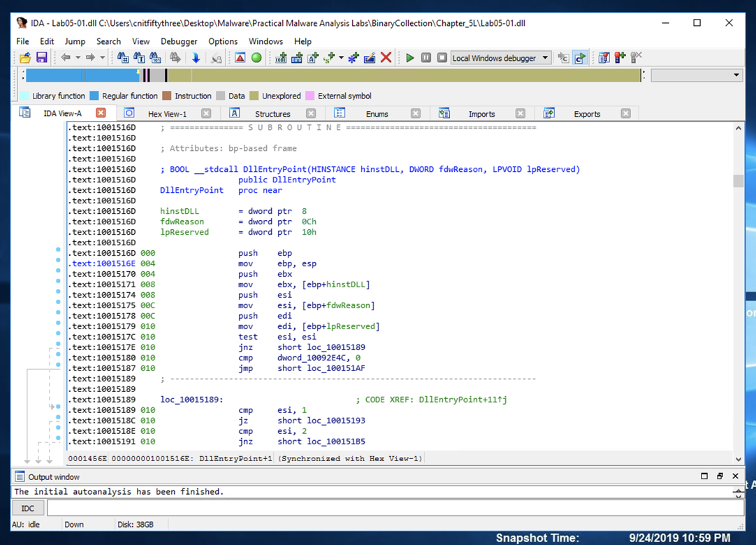The image size is (756, 545).
Task: Toggle the highlighted C source-level debugging button
Action: [580, 58]
